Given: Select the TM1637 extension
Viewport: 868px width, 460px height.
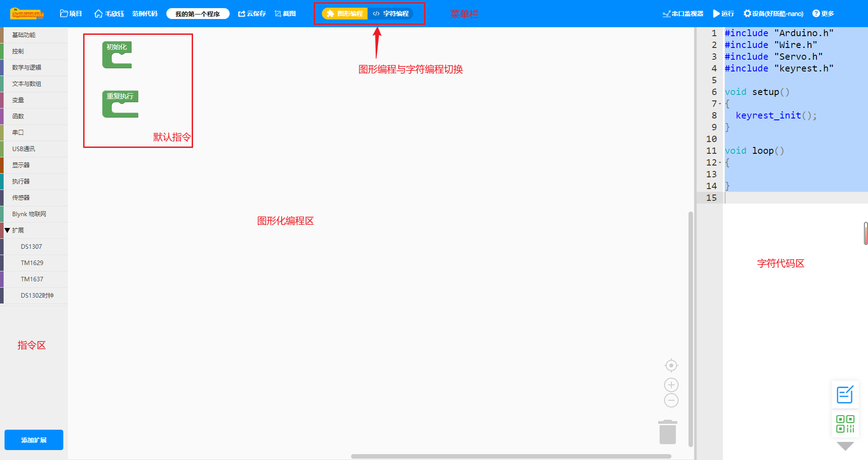Looking at the screenshot, I should click(34, 279).
